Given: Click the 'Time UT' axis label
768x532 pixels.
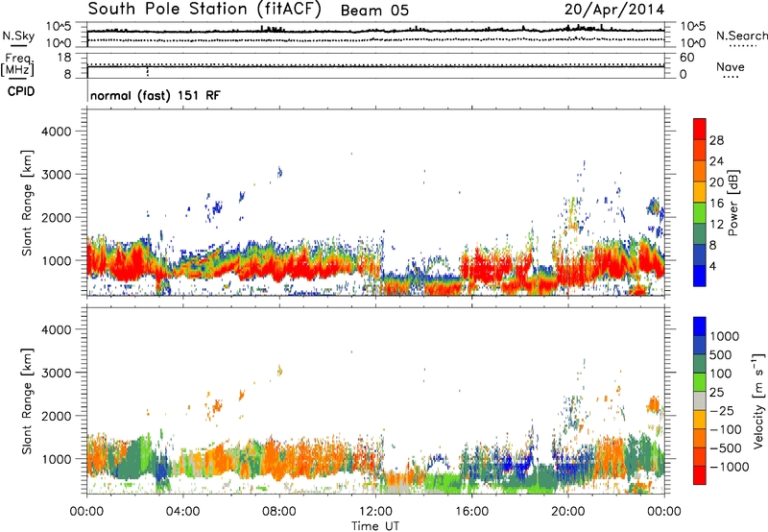Looking at the screenshot, I should click(x=375, y=526).
